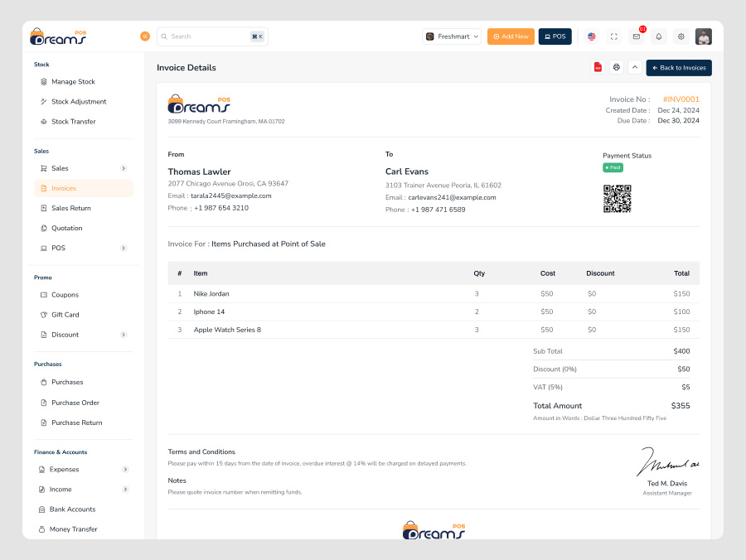Click the Paid status badge
Viewport: 746px width, 560px height.
[613, 167]
